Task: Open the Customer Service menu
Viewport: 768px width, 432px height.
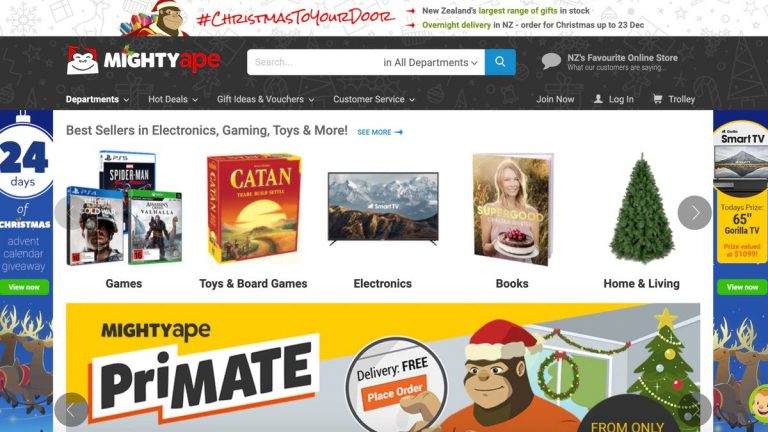Action: 374,99
